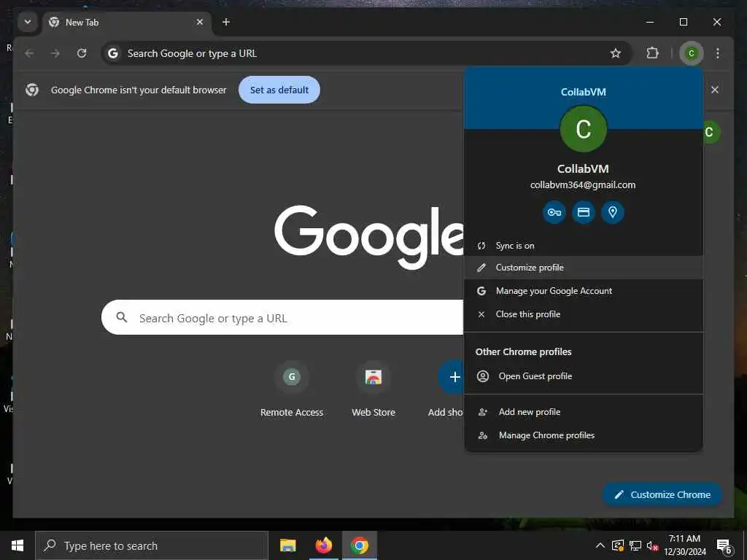747x560 pixels.
Task: Click the taskbar clock showing 7:11 AM
Action: point(685,545)
